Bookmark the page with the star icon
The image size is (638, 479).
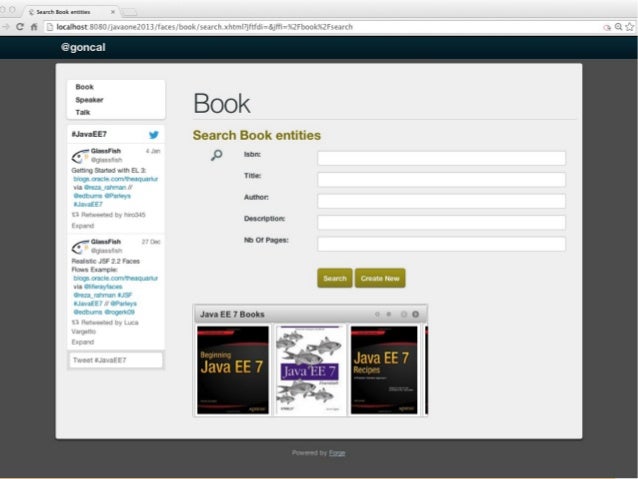pos(630,27)
